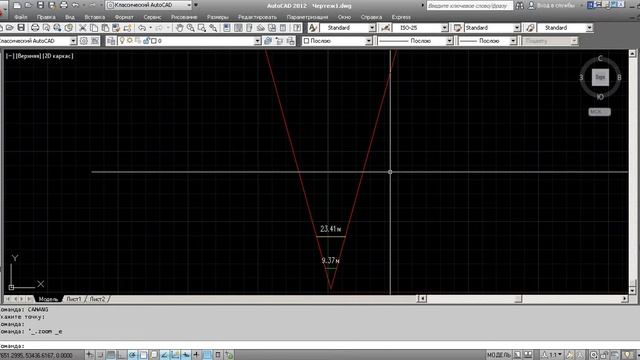The height and width of the screenshot is (360, 640).
Task: Click the horizontal scrollbar right arrow
Action: pos(624,299)
